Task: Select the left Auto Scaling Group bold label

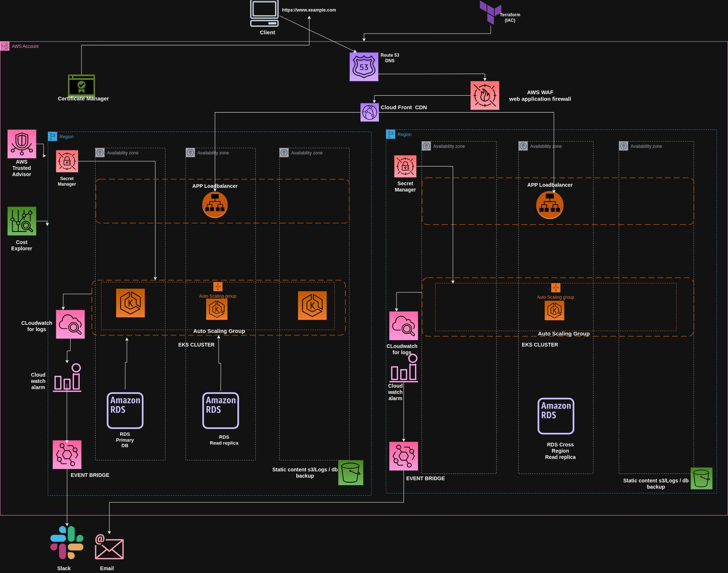Action: (219, 331)
